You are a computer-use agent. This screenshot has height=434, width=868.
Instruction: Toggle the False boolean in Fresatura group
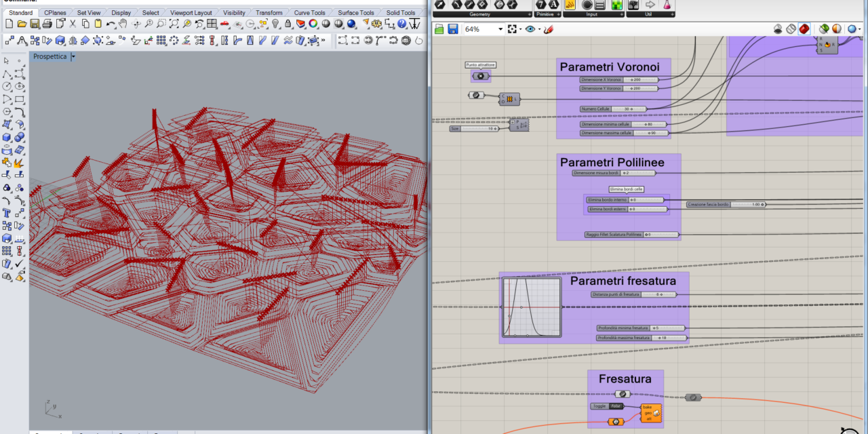point(615,406)
